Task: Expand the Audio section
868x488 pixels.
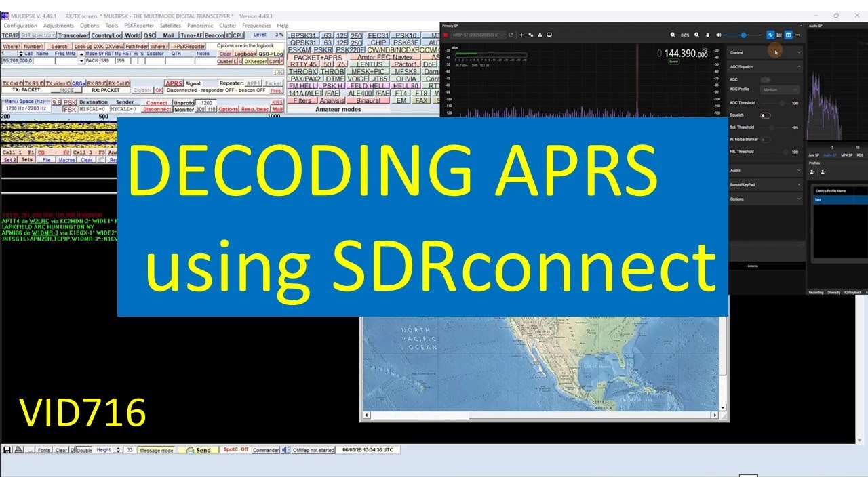Action: 765,170
